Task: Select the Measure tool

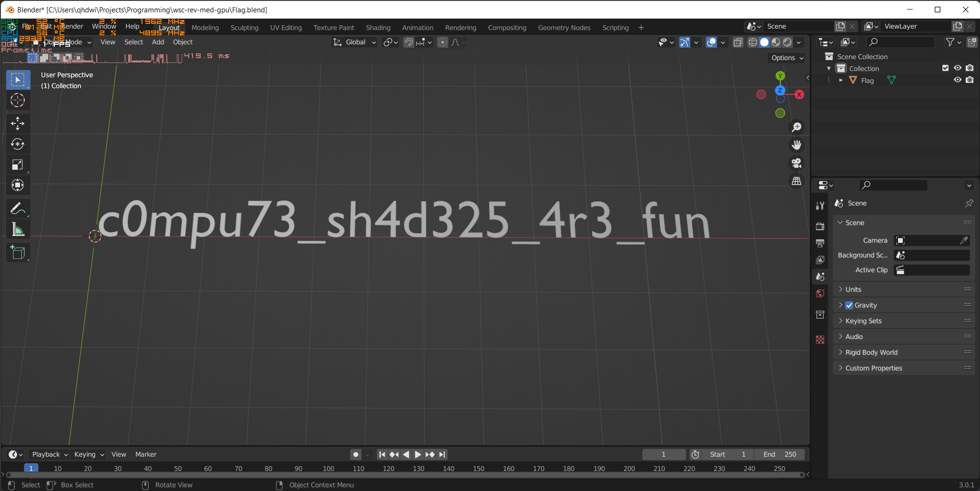Action: click(18, 229)
